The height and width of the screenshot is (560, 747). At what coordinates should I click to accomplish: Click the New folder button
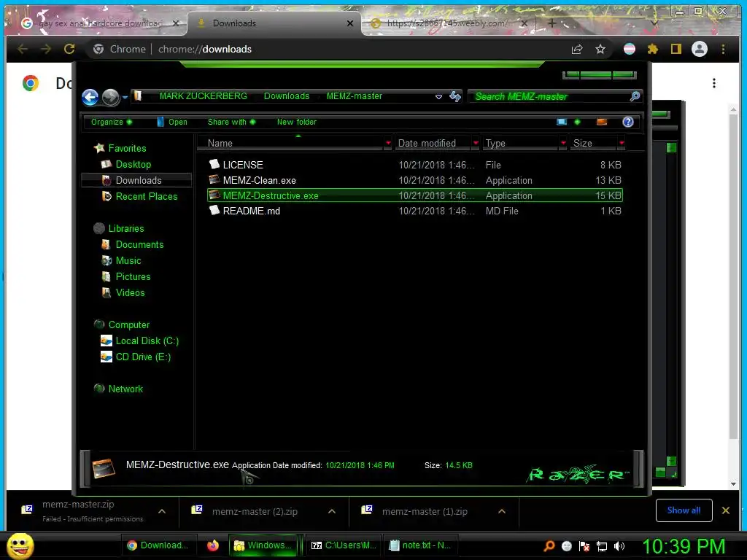point(297,122)
